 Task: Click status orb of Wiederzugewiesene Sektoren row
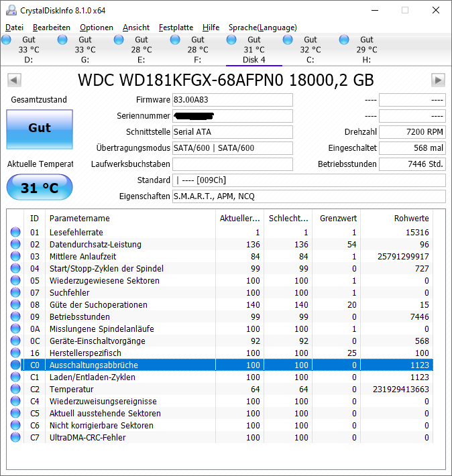click(15, 280)
